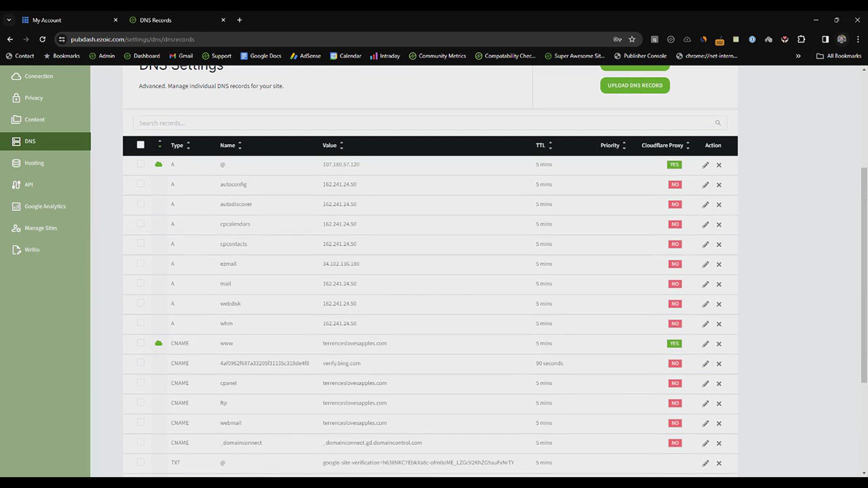Click the page vertical scrollbar thumb
Screen dimensions: 868x488
coord(864,276)
